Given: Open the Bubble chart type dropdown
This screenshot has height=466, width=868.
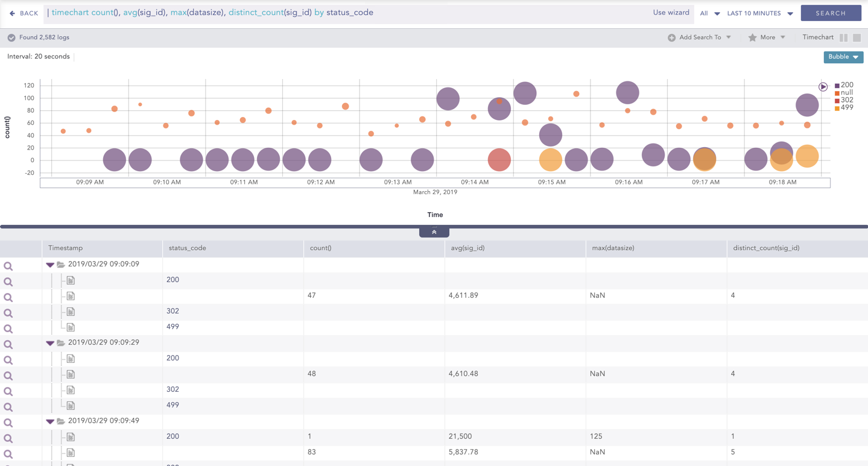Looking at the screenshot, I should (x=843, y=57).
